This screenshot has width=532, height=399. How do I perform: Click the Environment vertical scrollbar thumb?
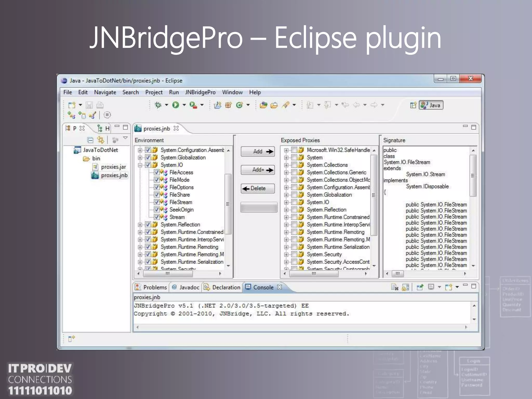(228, 204)
